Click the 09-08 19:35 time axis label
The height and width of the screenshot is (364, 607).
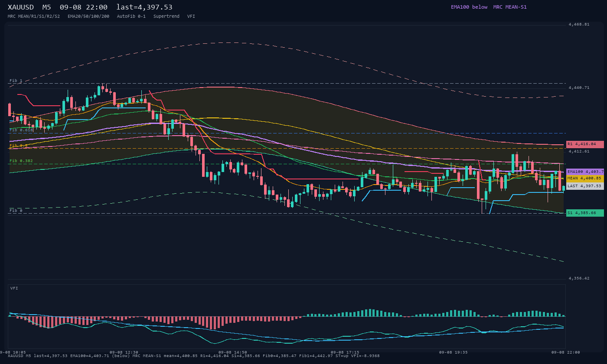click(454, 352)
